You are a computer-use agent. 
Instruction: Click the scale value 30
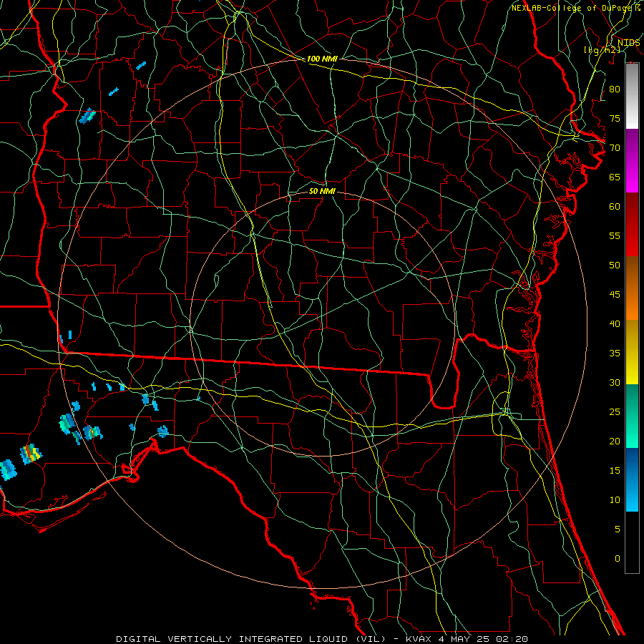point(615,382)
